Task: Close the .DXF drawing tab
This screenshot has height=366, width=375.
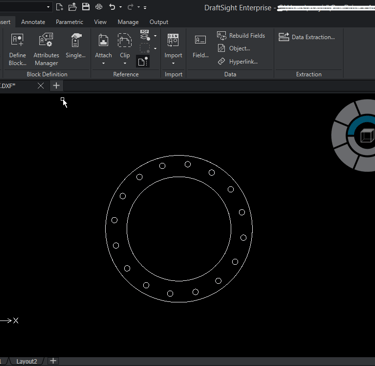Action: pos(41,86)
